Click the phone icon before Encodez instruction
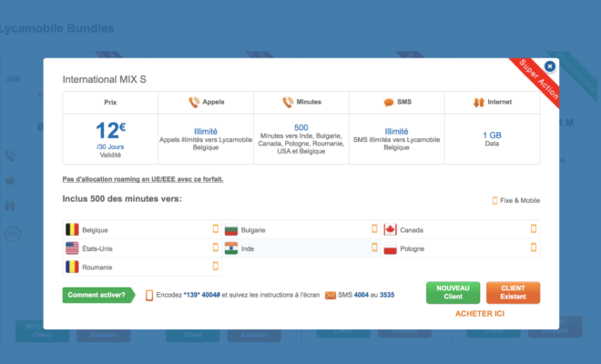The height and width of the screenshot is (364, 601). pyautogui.click(x=149, y=296)
